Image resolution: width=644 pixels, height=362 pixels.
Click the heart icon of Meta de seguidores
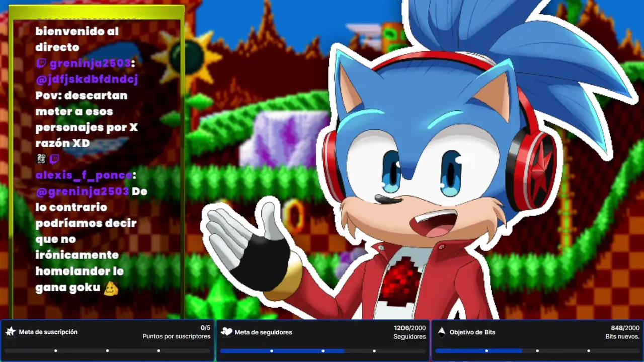click(x=226, y=332)
